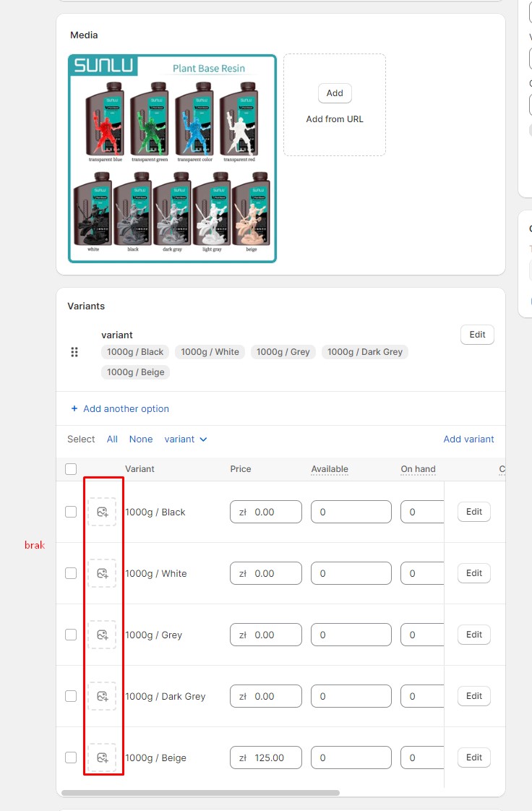The image size is (532, 811).
Task: Tick the 1000g / Grey variant checkbox
Action: [x=71, y=635]
